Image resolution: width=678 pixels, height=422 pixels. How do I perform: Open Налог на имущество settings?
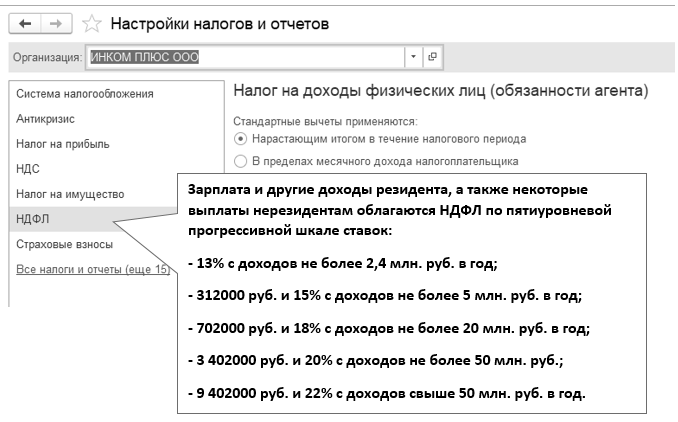click(69, 194)
